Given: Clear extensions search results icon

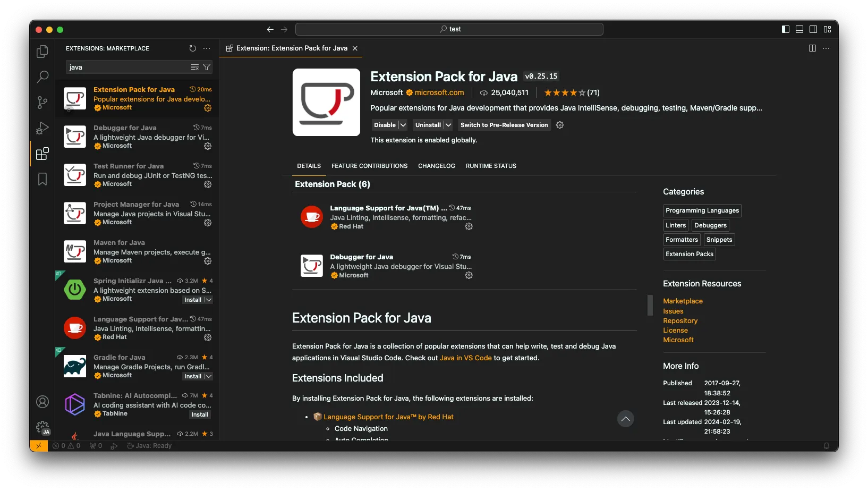Looking at the screenshot, I should (x=195, y=67).
